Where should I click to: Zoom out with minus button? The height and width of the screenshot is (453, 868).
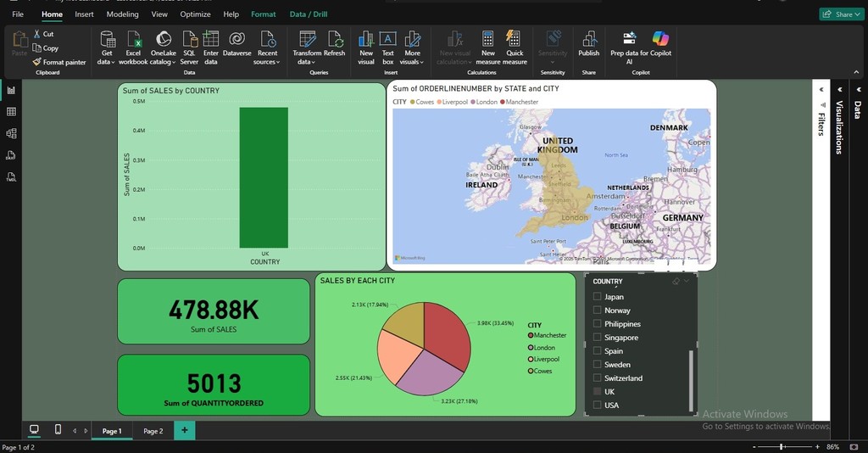point(754,446)
